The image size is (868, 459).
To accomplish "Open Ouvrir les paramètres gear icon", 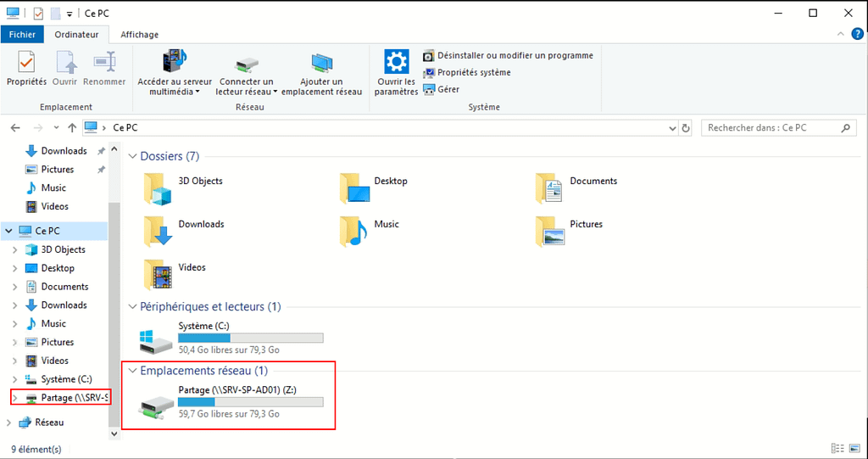I will (x=396, y=64).
